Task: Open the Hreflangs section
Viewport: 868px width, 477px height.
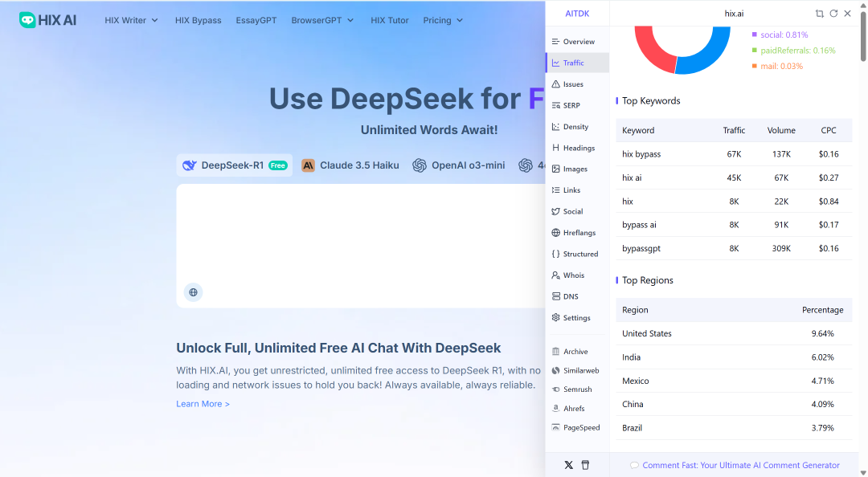Action: point(577,232)
